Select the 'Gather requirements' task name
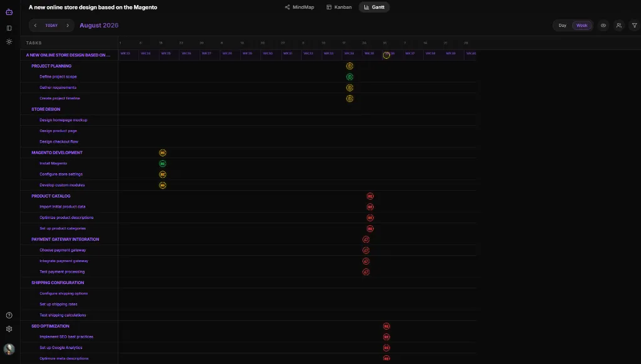Viewport: 641px width, 364px height. (58, 88)
